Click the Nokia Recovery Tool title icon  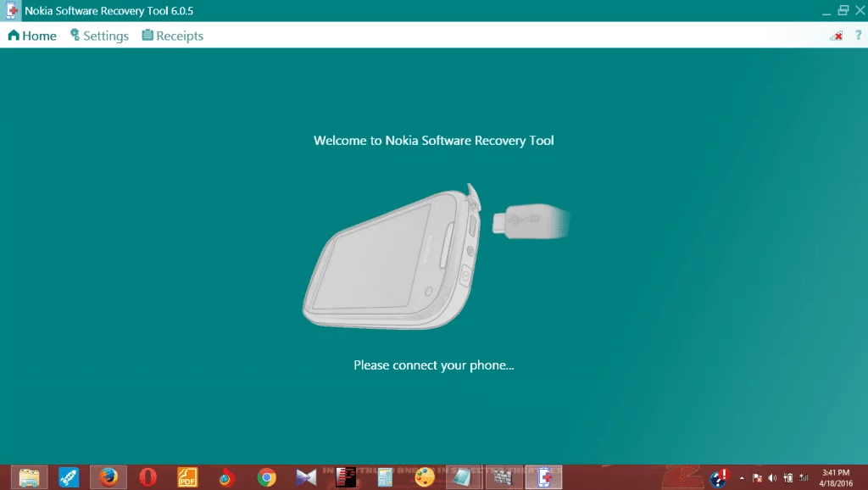[10, 10]
